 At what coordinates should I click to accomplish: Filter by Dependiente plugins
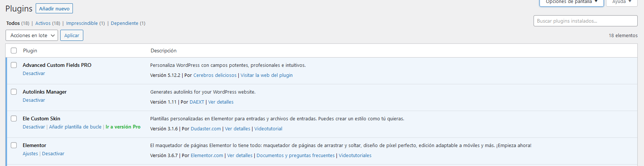tap(125, 23)
